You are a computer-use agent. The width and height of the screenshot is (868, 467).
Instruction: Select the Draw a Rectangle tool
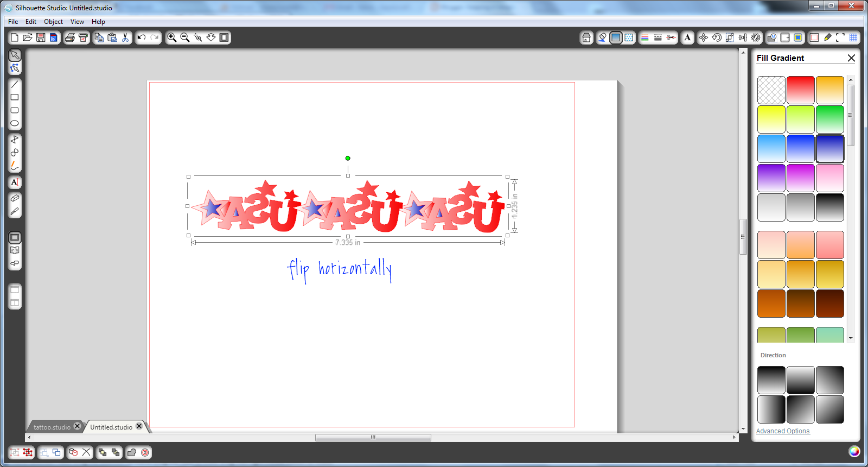point(15,97)
